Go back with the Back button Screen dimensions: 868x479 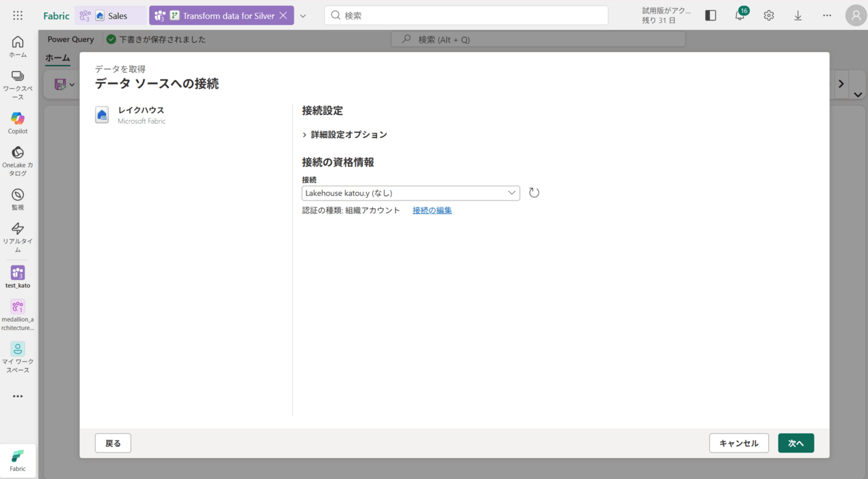click(113, 443)
